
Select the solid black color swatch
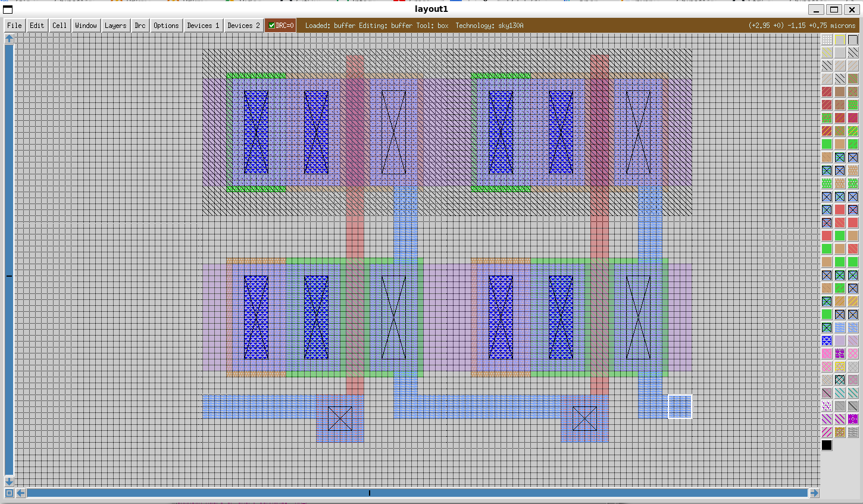coord(827,445)
